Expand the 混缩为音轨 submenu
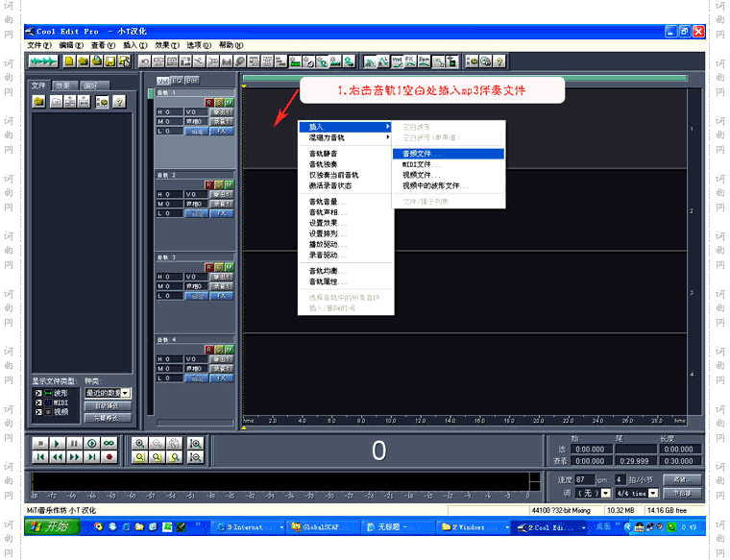The width and height of the screenshot is (730, 560). click(x=345, y=137)
